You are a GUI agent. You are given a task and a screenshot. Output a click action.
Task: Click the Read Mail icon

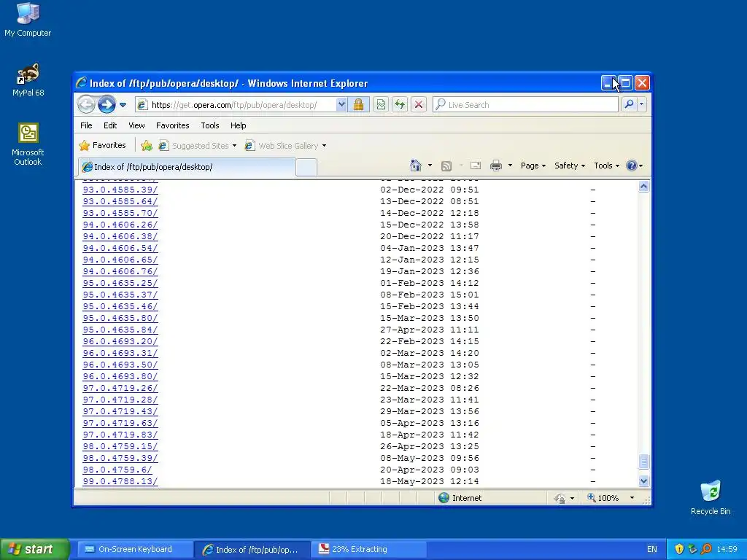tap(476, 166)
